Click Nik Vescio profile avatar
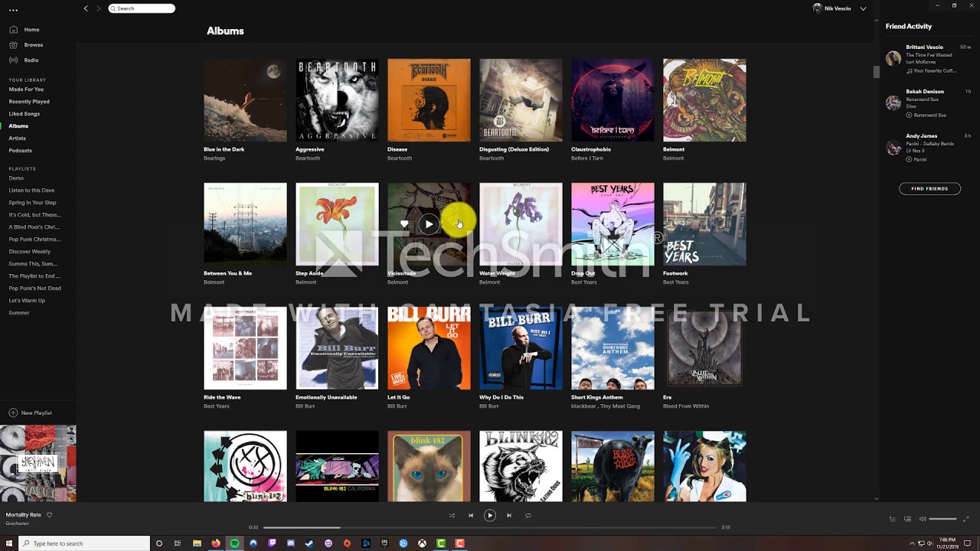980x551 pixels. point(818,8)
